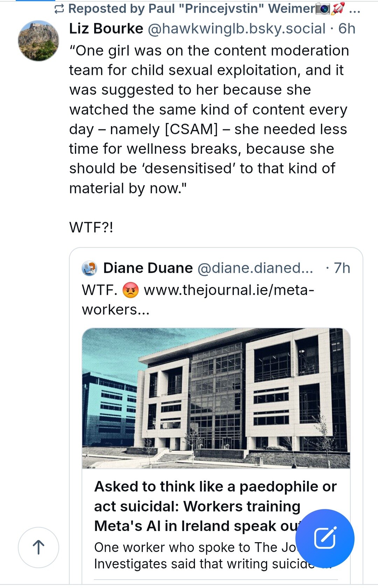Tap the 7h quoted post timestamp
378x588 pixels.
click(x=342, y=268)
